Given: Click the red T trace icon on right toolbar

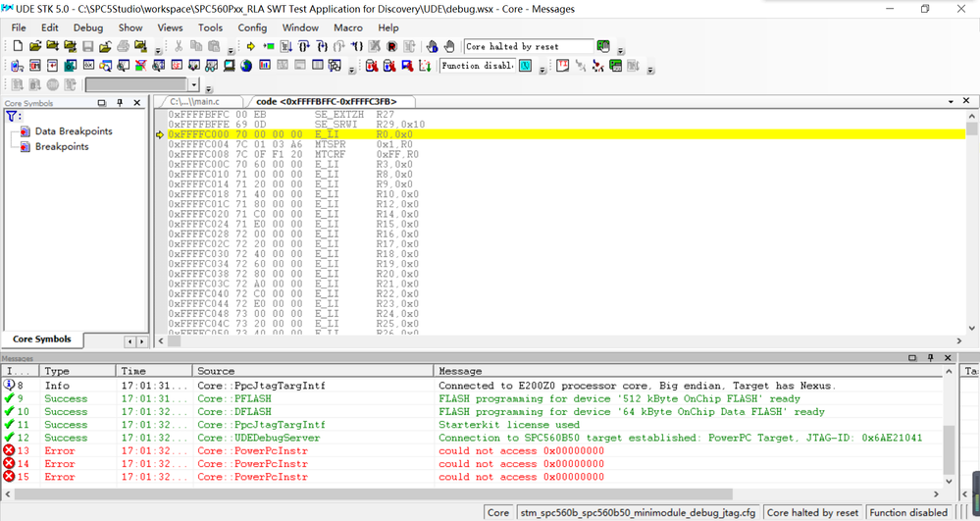Looking at the screenshot, I should click(x=562, y=66).
